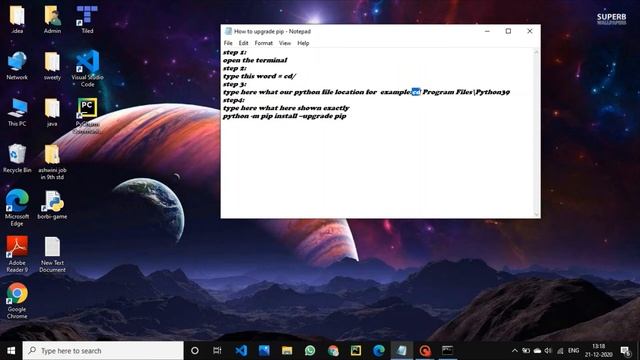Open the java folder on the desktop
640x360 pixels.
click(52, 112)
